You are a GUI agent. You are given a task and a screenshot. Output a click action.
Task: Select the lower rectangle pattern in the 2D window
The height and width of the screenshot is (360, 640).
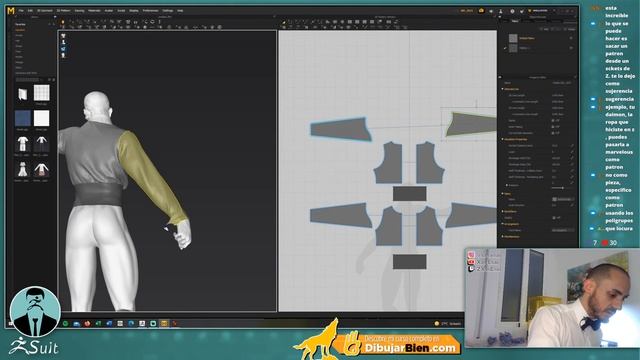click(x=409, y=262)
